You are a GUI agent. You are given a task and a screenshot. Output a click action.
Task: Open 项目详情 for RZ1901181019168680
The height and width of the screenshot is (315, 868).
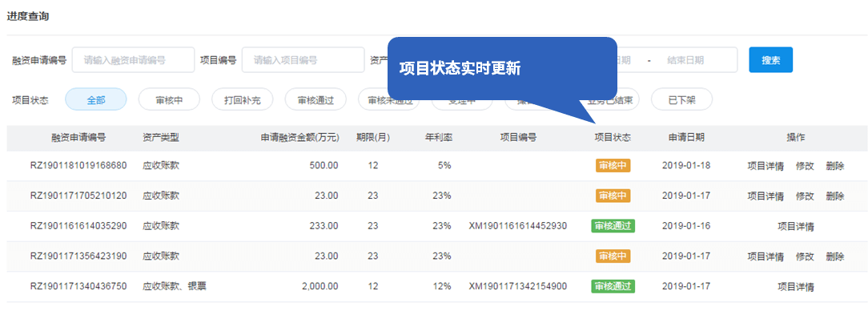(766, 165)
